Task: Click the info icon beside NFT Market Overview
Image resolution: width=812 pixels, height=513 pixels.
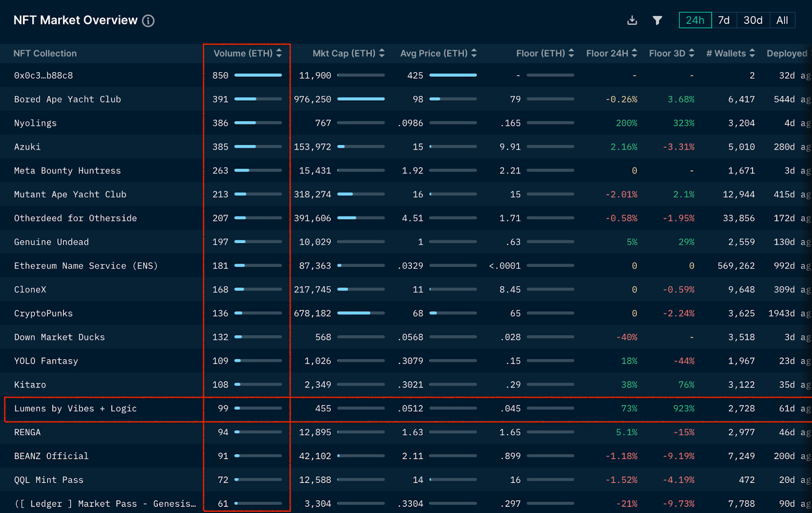Action: (x=148, y=21)
